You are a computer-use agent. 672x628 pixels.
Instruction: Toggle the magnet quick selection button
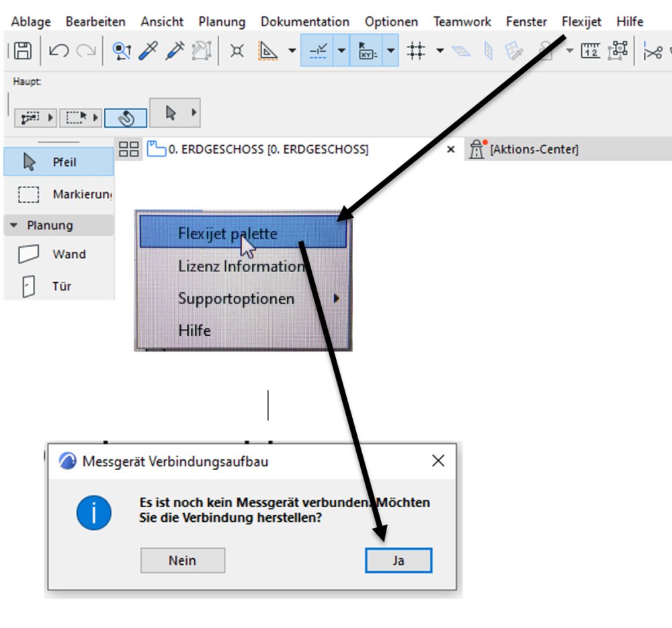point(126,118)
